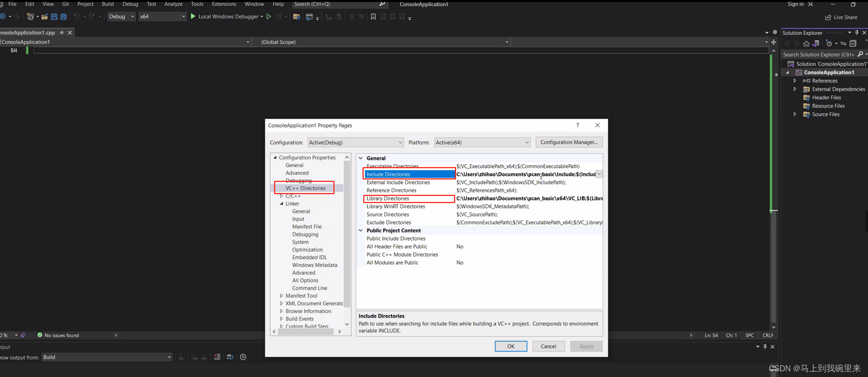868x377 pixels.
Task: Open the Project menu
Action: coord(85,4)
